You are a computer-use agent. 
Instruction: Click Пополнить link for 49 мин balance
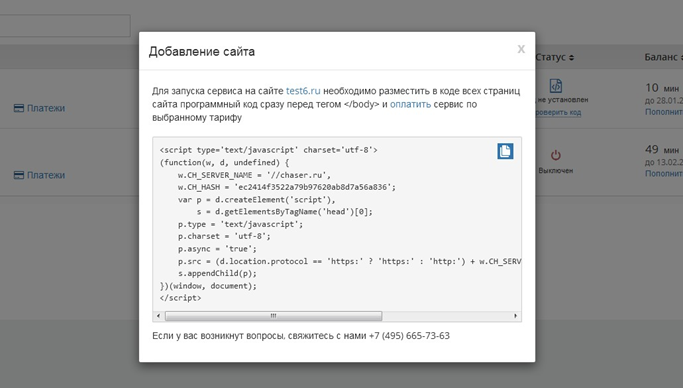[664, 173]
